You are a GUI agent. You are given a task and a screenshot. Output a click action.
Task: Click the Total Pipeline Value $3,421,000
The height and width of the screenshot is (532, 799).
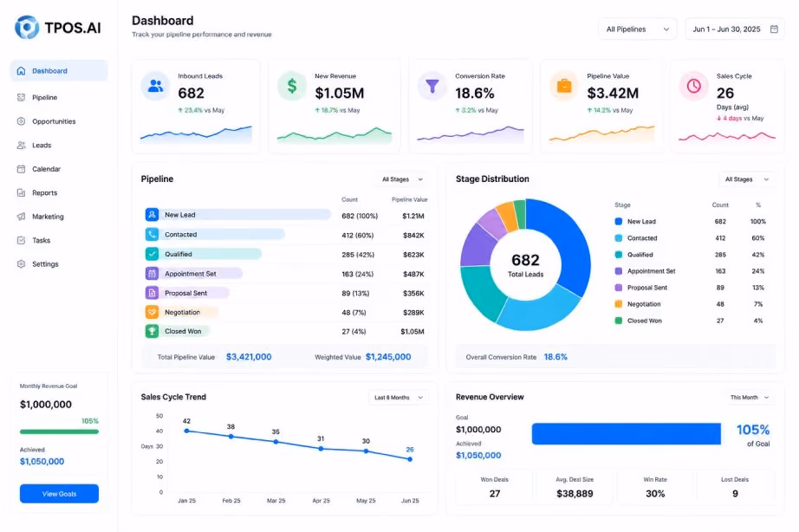coord(249,357)
